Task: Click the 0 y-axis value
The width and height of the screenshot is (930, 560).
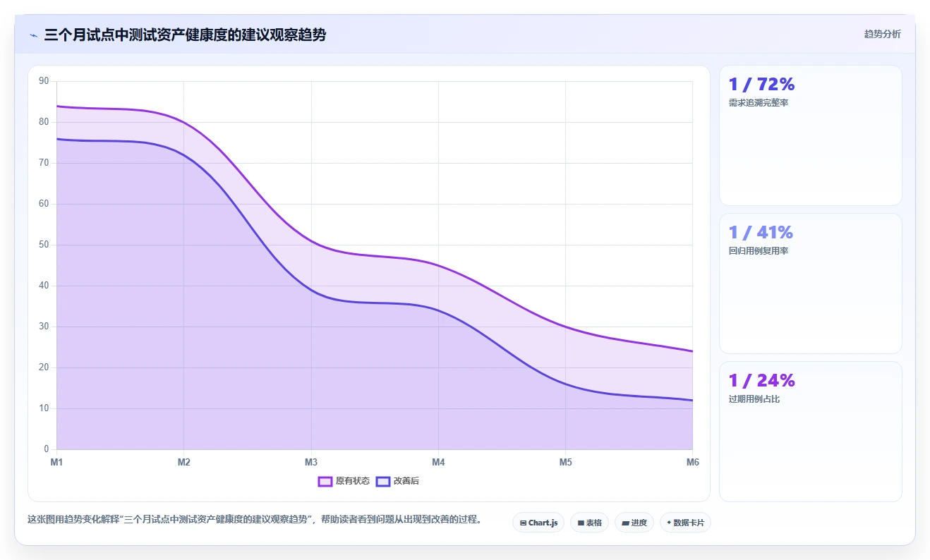Action: tap(46, 449)
